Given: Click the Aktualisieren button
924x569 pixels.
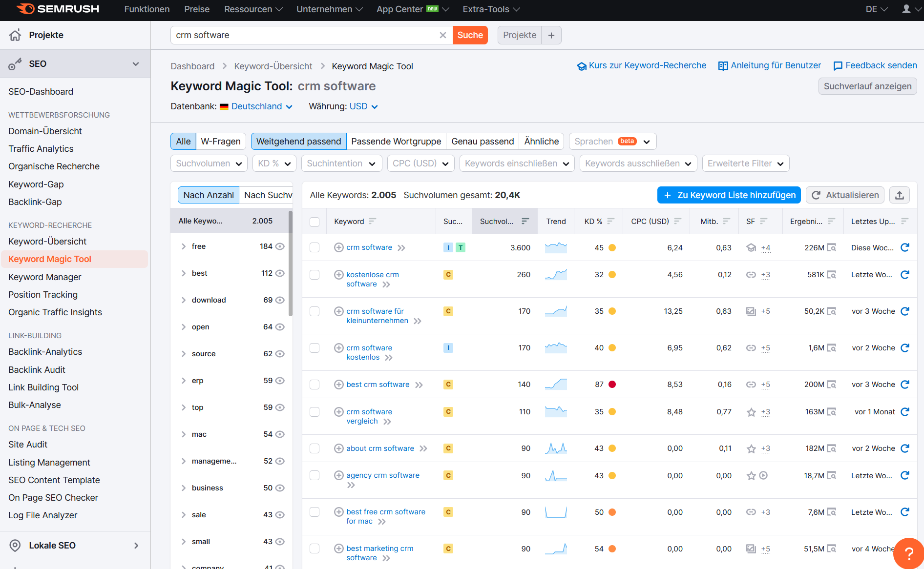Looking at the screenshot, I should click(845, 195).
